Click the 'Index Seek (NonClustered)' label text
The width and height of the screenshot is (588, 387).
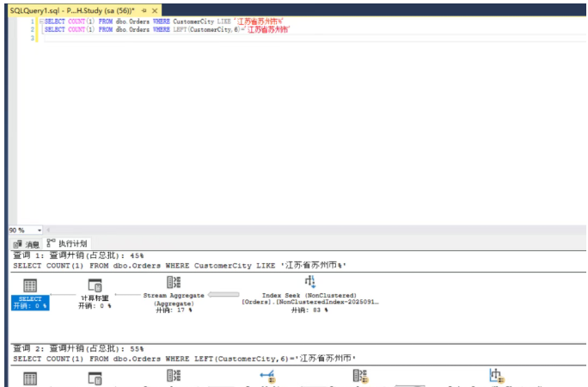pyautogui.click(x=309, y=296)
